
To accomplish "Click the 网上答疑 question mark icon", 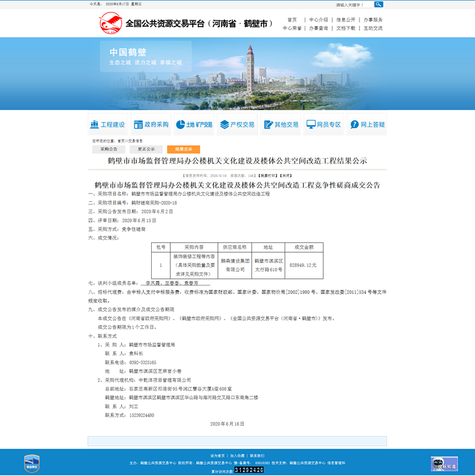I will 354,124.
